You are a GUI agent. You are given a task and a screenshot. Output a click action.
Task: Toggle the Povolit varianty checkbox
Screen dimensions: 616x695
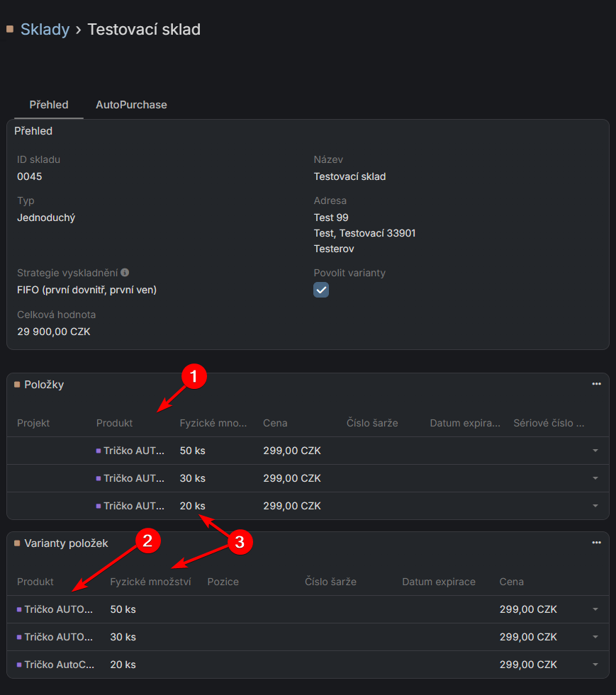pyautogui.click(x=321, y=290)
